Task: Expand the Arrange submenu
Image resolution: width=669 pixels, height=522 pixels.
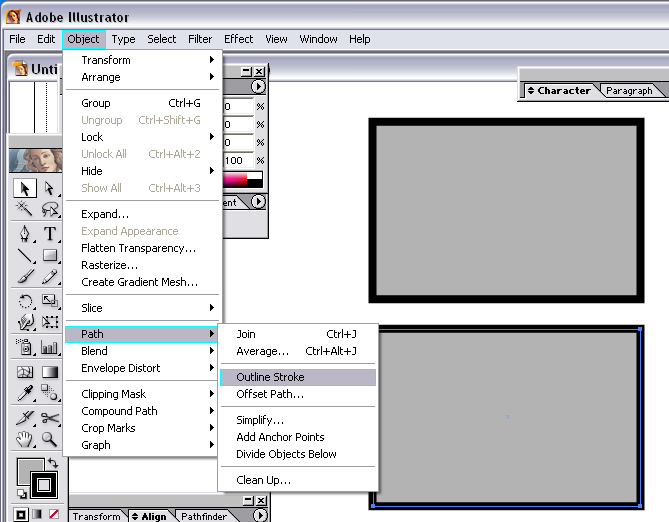Action: tap(143, 77)
